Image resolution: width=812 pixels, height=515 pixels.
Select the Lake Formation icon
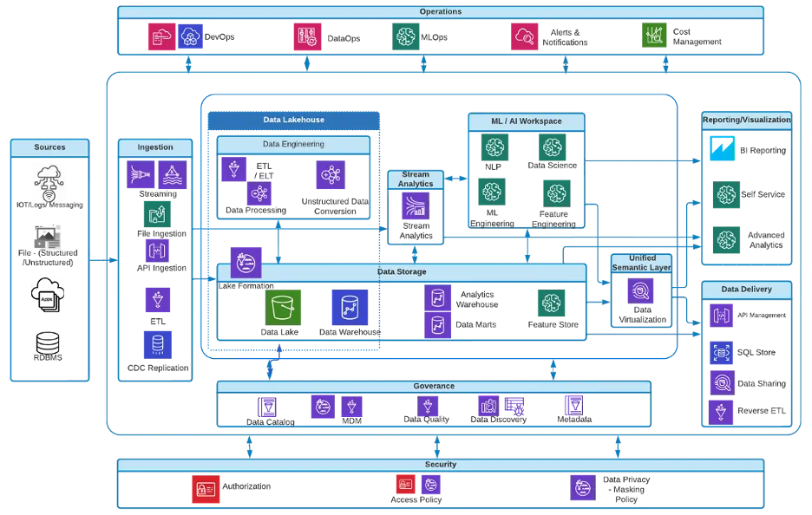click(246, 263)
